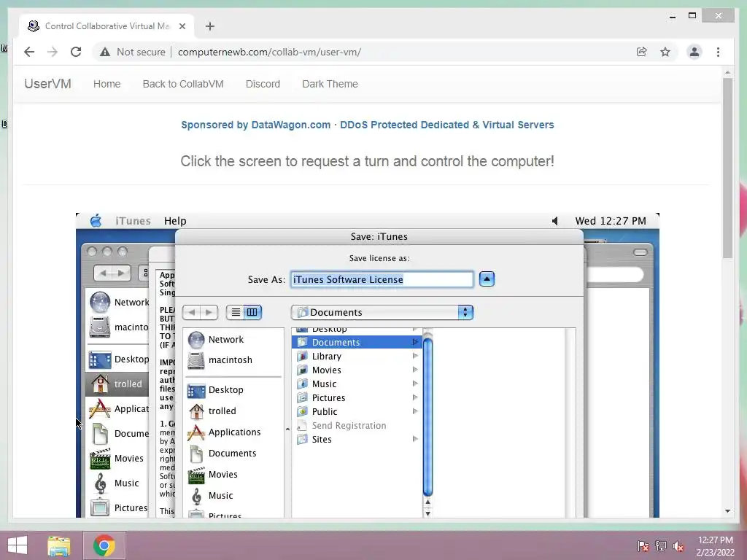Click the column scroll up arrow
This screenshot has height=560, width=747.
click(427, 502)
